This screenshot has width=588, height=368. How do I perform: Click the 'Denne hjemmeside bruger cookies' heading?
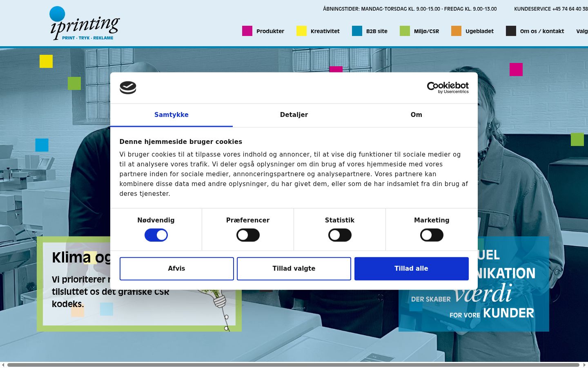pyautogui.click(x=181, y=142)
